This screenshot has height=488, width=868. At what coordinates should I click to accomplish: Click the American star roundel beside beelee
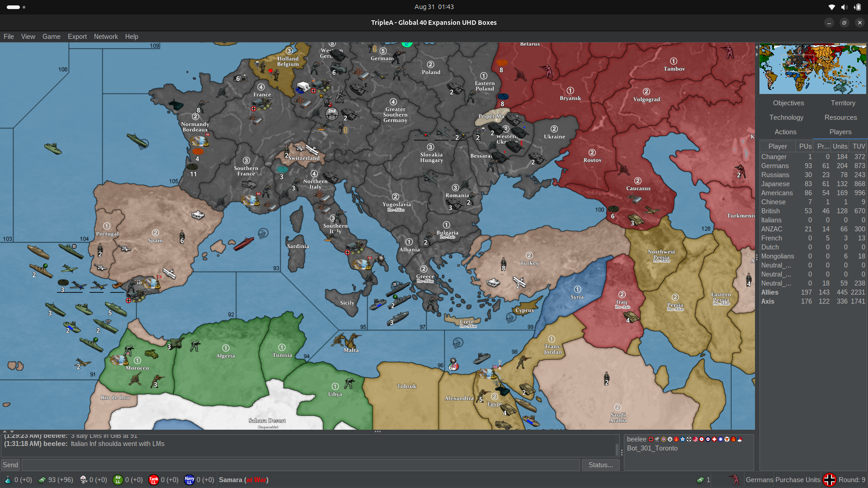click(x=683, y=439)
